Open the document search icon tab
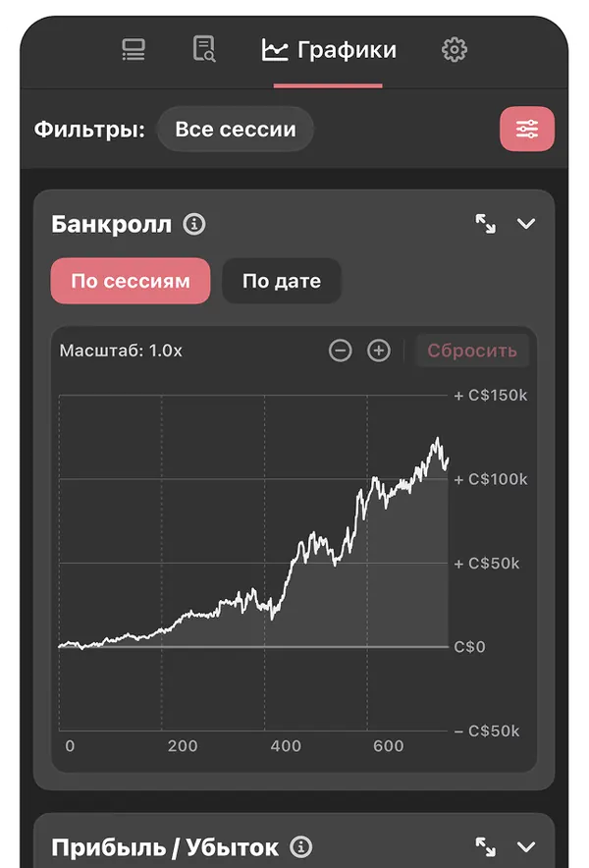 pyautogui.click(x=204, y=49)
